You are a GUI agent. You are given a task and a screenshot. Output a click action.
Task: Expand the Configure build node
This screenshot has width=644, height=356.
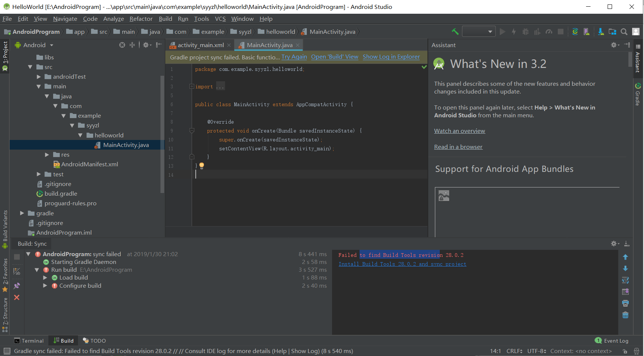coord(45,285)
